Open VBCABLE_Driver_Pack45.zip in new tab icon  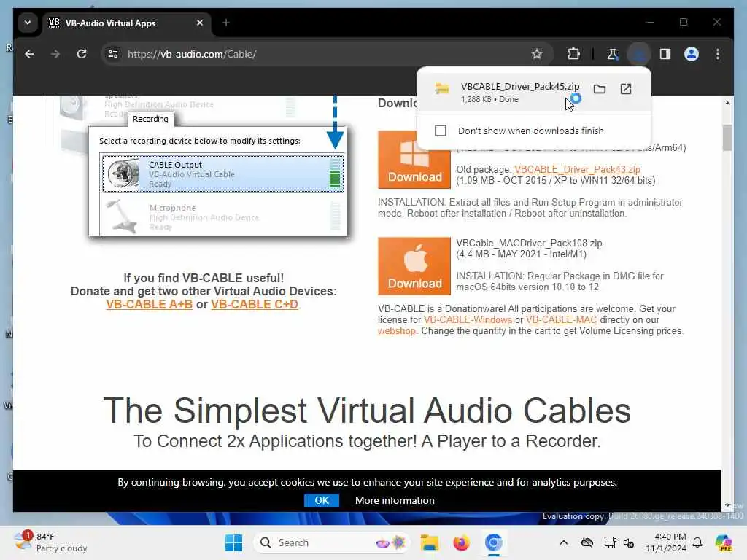[x=625, y=89]
